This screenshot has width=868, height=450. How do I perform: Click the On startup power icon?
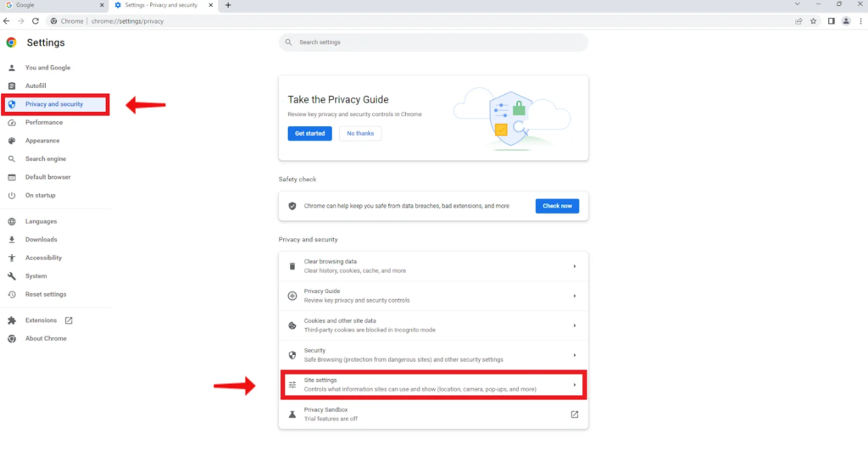tap(12, 196)
